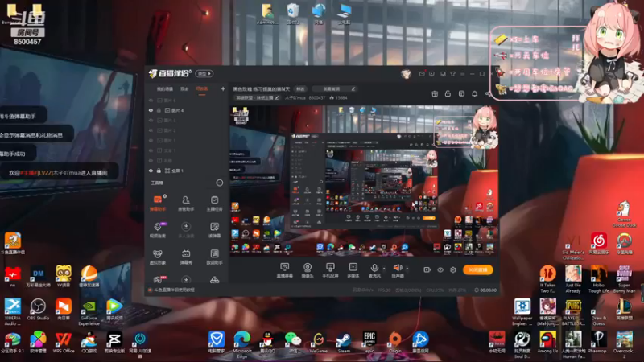The height and width of the screenshot is (362, 644).
Task: Open Among Us desktop shortcut
Action: (547, 343)
